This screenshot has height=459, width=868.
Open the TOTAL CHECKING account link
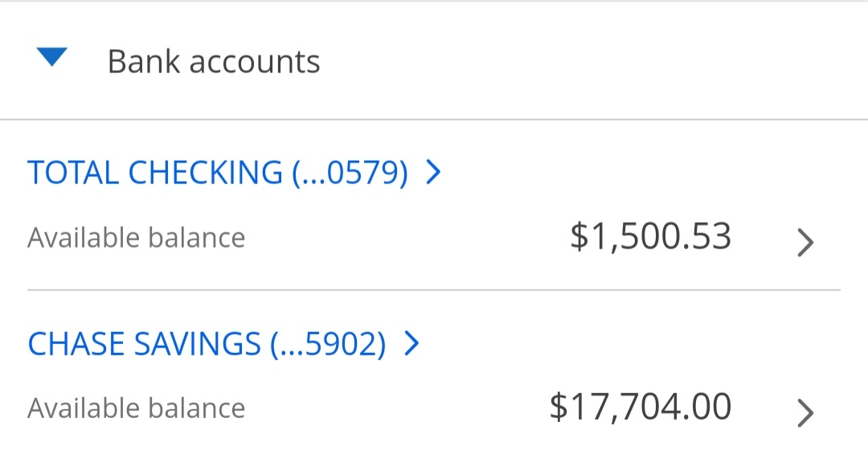click(x=217, y=173)
